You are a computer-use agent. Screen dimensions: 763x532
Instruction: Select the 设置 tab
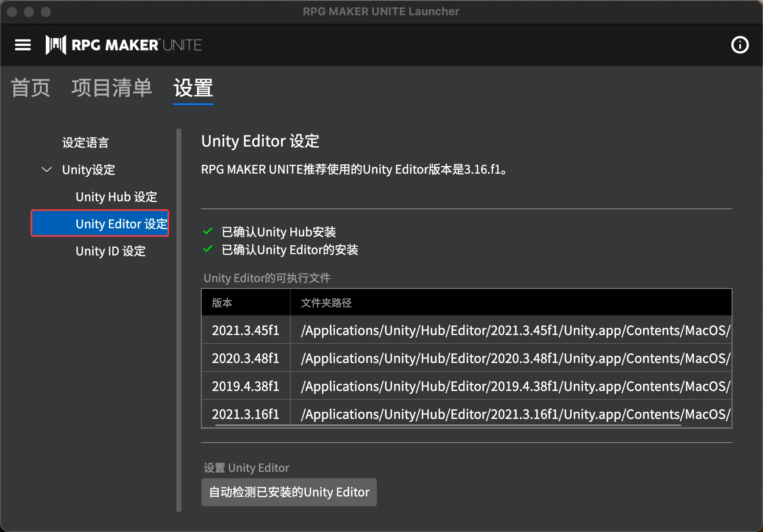193,88
